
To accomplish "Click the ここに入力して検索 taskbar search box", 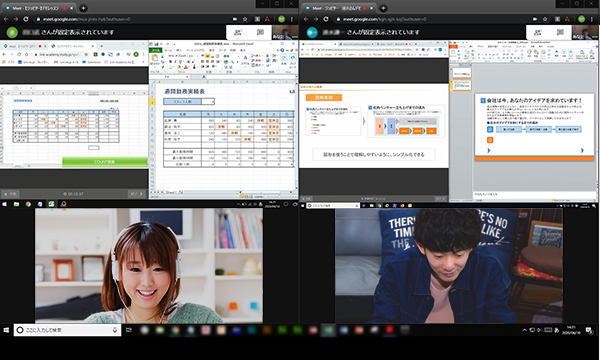I will [67, 330].
